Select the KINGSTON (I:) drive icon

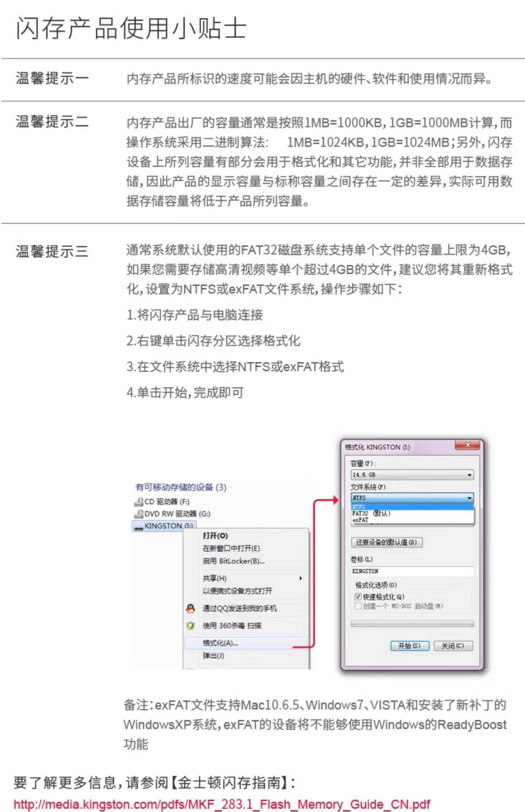pos(139,526)
